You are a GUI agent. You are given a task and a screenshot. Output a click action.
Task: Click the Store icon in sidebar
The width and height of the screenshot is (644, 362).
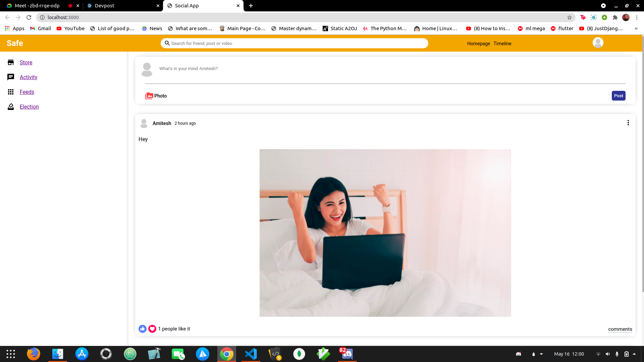[x=11, y=62]
